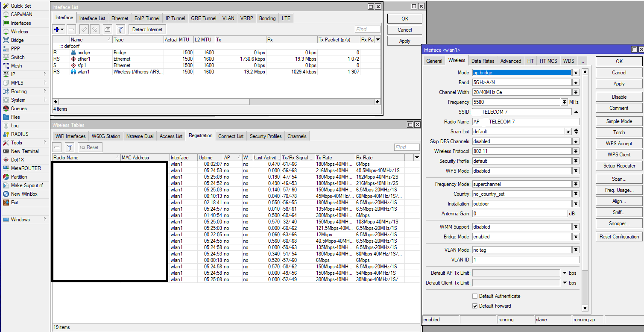Open the Channel Width dropdown
644x332 pixels.
576,92
